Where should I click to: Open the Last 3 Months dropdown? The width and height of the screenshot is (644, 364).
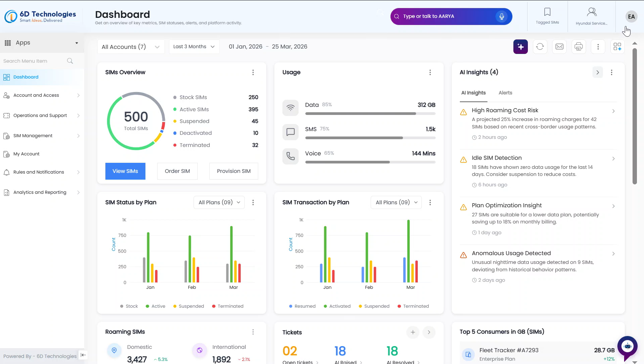pyautogui.click(x=194, y=47)
